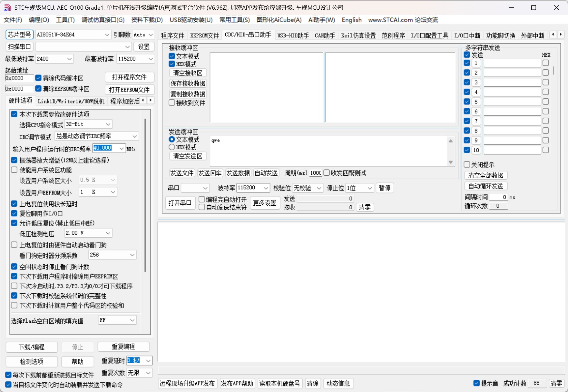This screenshot has height=392, width=568.
Task: Click the STC application logo icon
Action: [x=7, y=7]
